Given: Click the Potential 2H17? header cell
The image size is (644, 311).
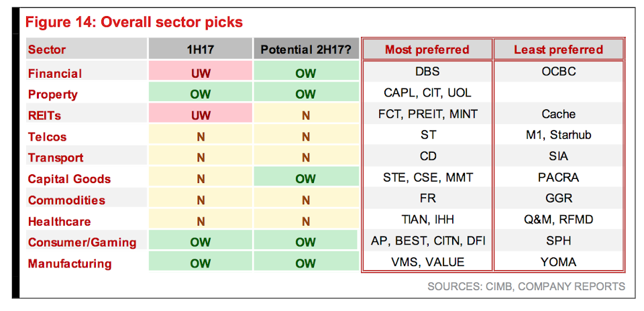Looking at the screenshot, I should click(x=306, y=50).
